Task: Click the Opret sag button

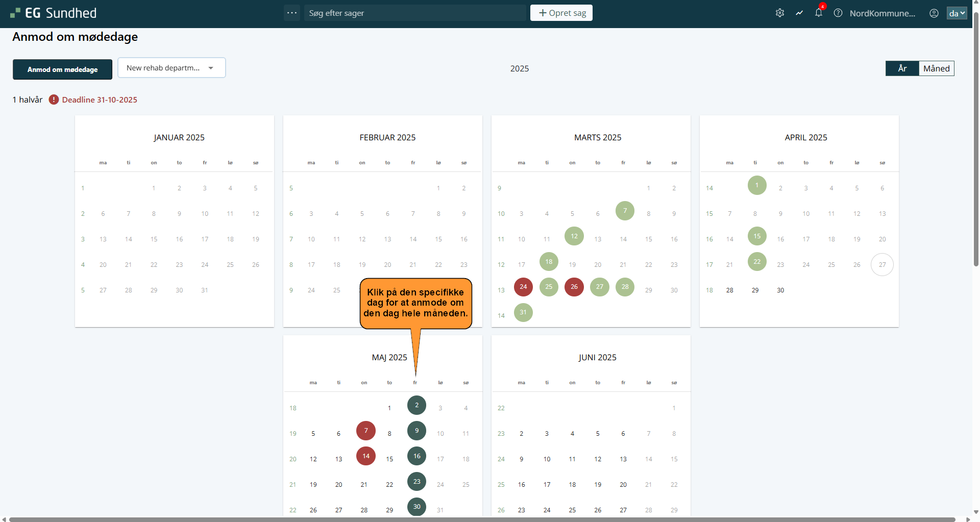Action: [x=561, y=13]
